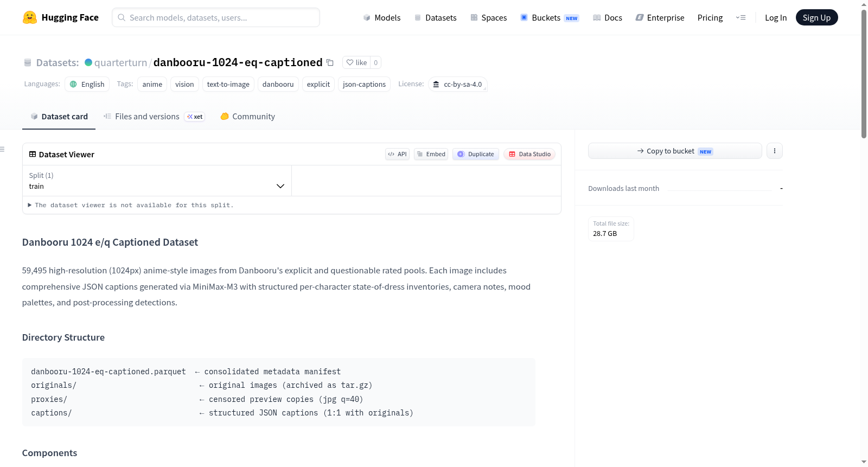The width and height of the screenshot is (868, 467).
Task: Click the 28.7 GB total file size value
Action: 605,234
